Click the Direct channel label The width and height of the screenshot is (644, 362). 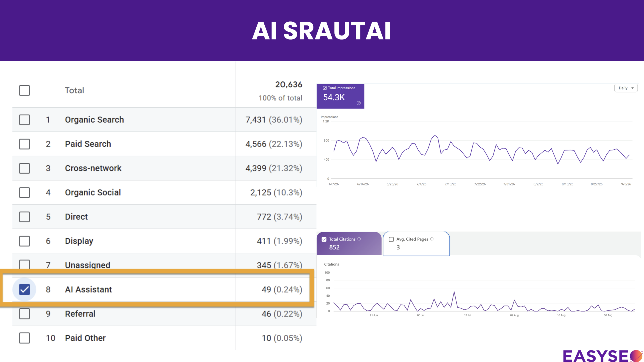coord(76,217)
